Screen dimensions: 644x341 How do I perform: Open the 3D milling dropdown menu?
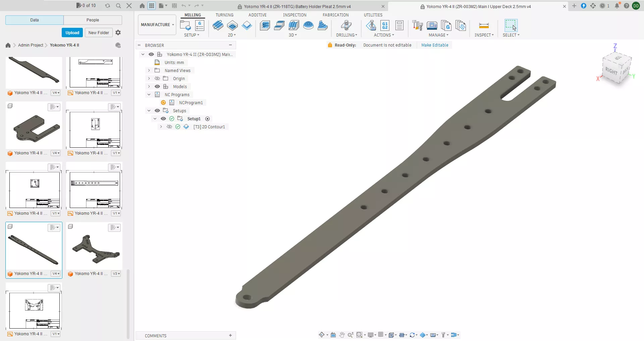click(293, 35)
